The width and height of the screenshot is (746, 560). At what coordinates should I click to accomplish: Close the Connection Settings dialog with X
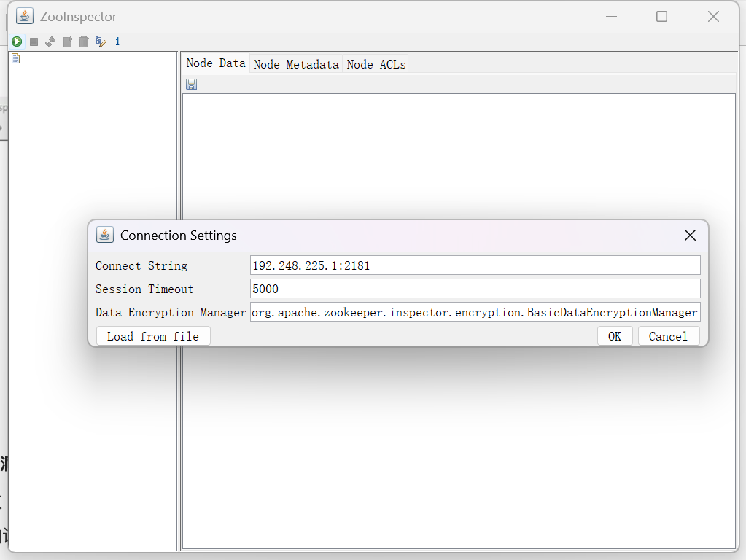(x=690, y=235)
